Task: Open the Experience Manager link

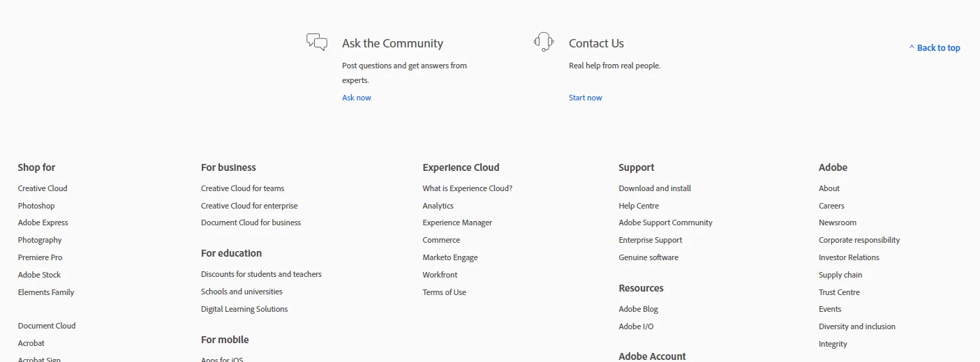Action: click(457, 223)
